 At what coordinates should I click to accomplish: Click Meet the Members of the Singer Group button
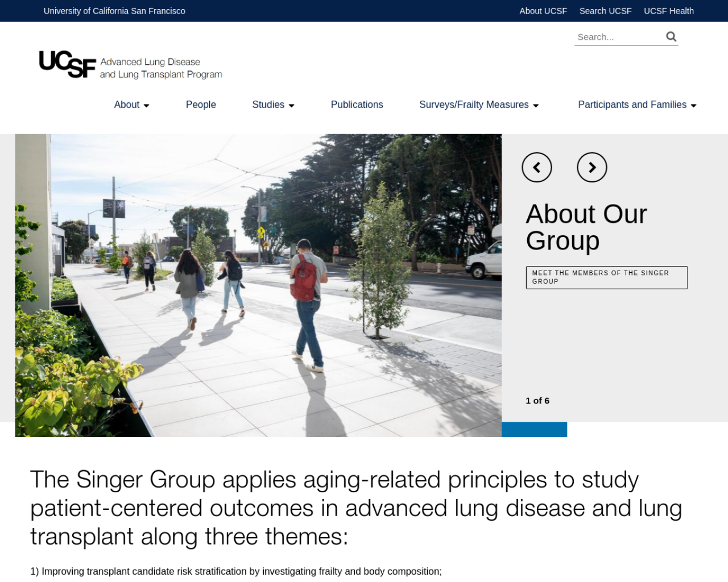606,277
